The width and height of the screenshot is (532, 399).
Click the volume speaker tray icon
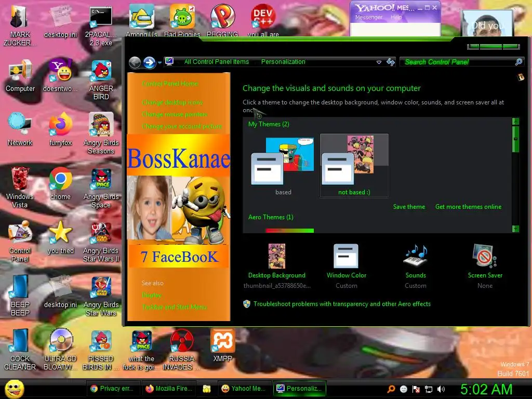pos(441,389)
